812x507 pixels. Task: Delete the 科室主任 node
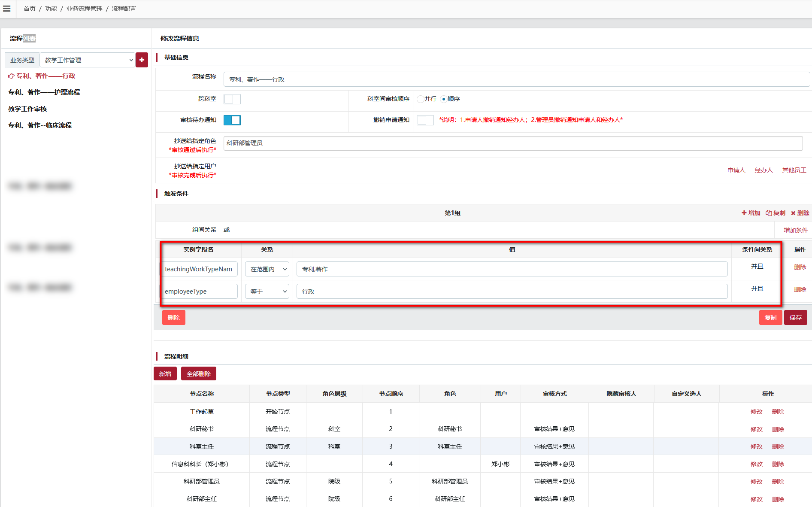(778, 447)
